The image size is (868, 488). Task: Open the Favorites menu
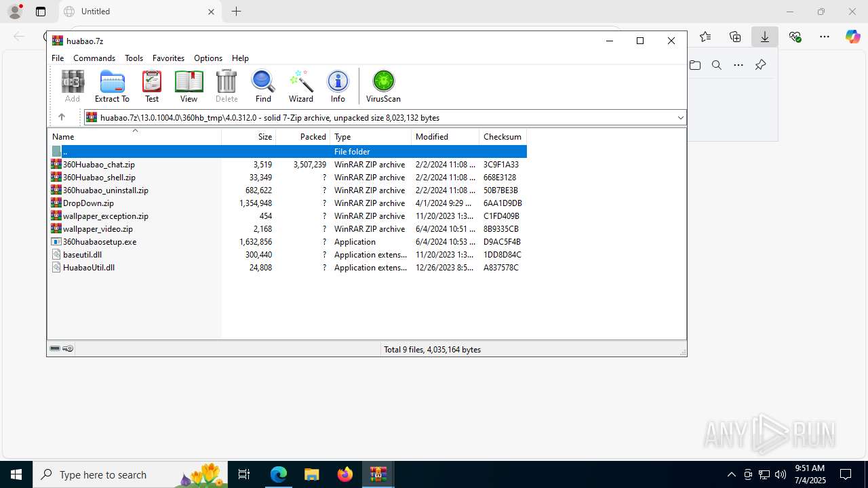pos(168,58)
